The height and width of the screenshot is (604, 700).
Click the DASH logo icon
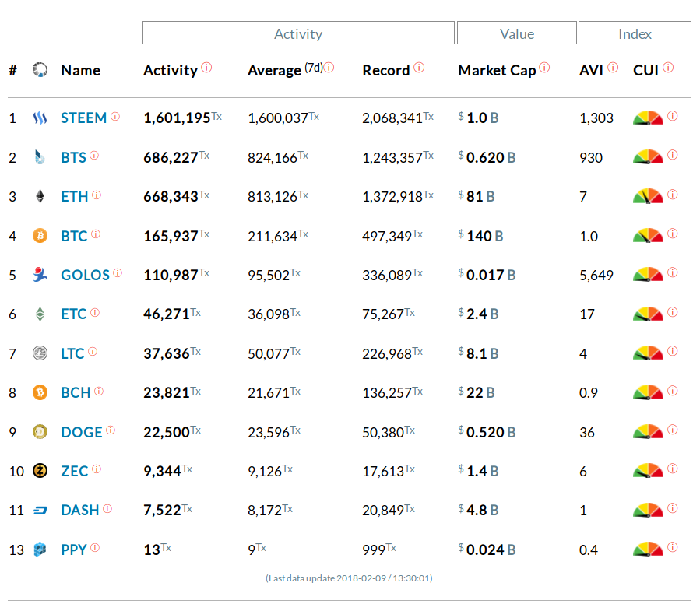pos(40,510)
